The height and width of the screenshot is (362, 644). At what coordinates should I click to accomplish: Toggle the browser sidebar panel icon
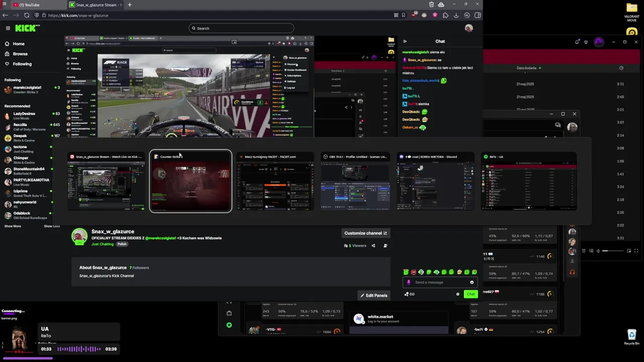click(477, 15)
